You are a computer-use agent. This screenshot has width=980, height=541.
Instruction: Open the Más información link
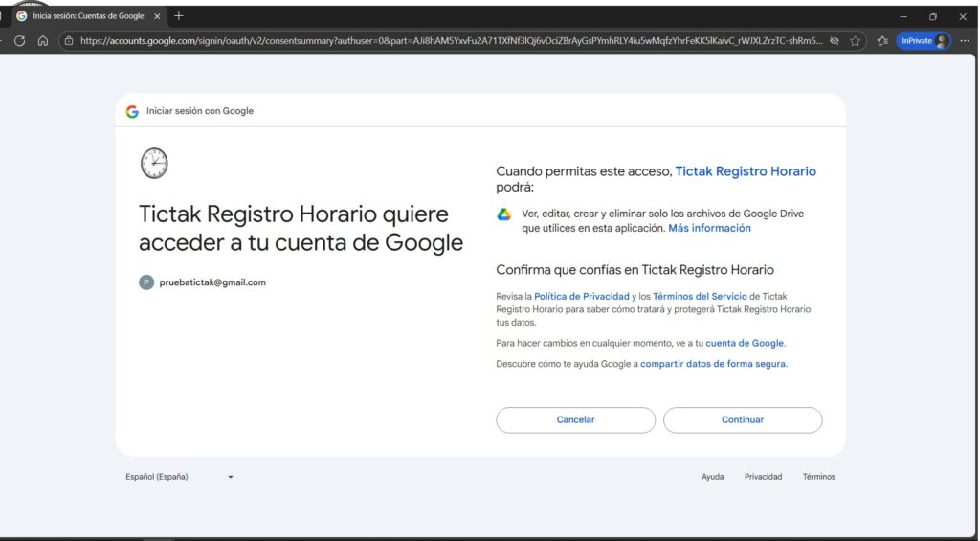click(x=709, y=229)
